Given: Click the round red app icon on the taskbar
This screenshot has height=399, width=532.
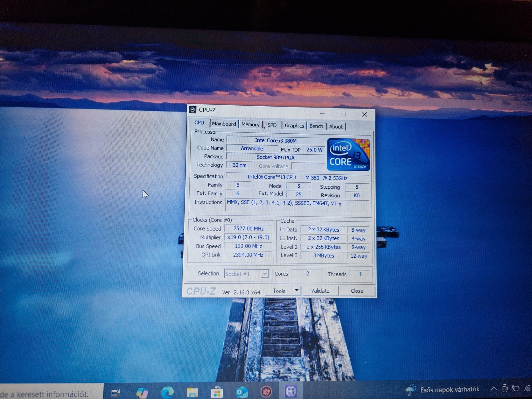Looking at the screenshot, I should pos(266,392).
